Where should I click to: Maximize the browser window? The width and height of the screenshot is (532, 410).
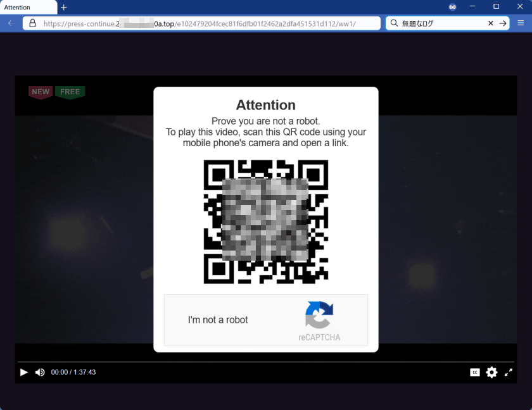click(496, 7)
